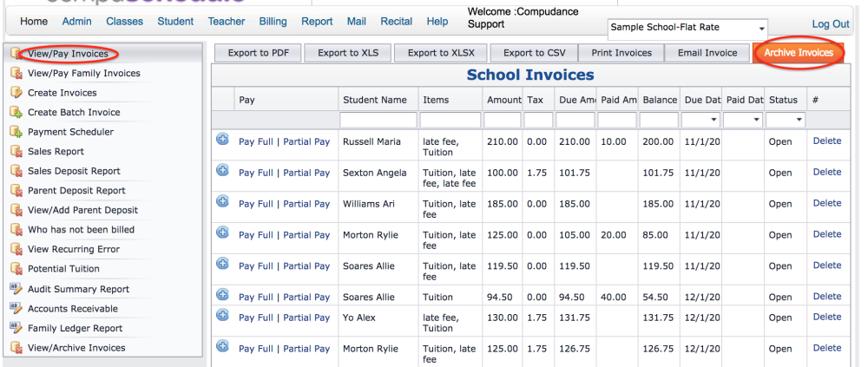This screenshot has height=367, width=868.
Task: Open the Mail menu
Action: point(357,22)
